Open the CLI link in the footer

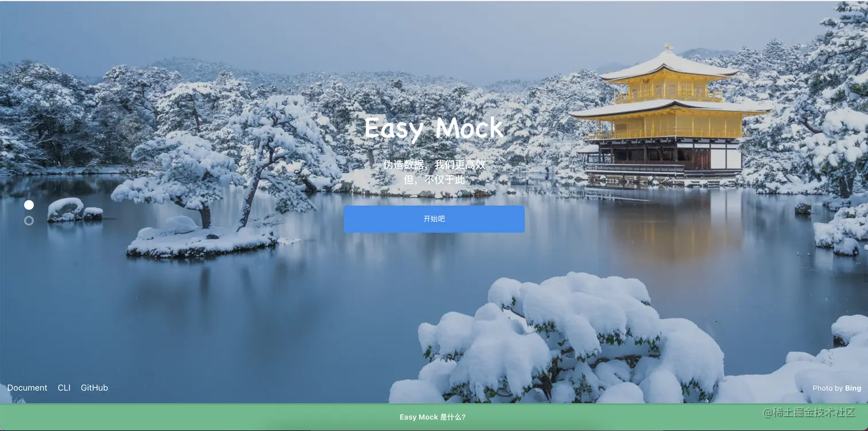click(64, 388)
